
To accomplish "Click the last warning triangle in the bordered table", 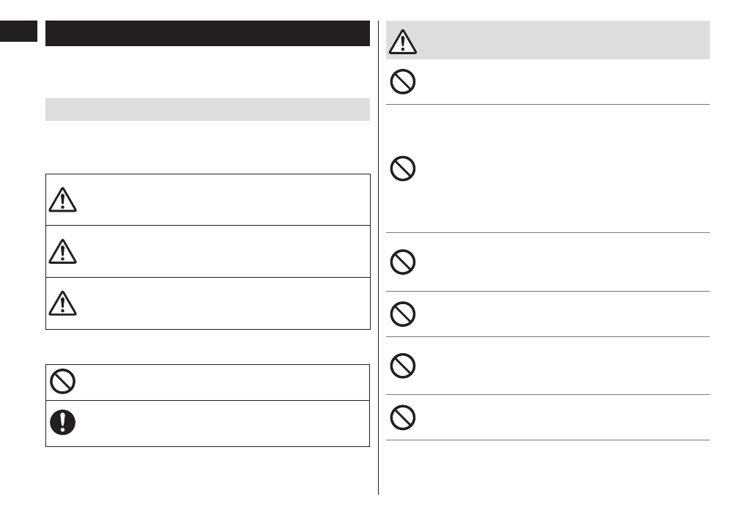I will click(62, 303).
